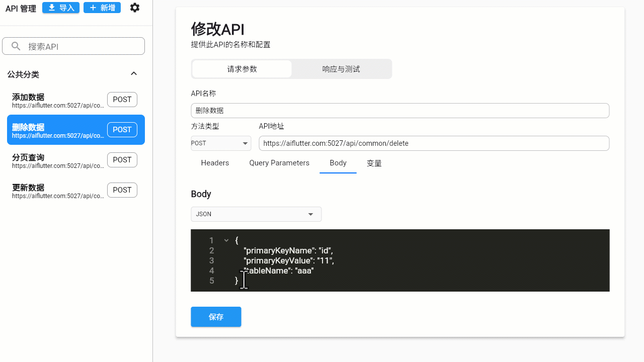Open the 变量 tab
The width and height of the screenshot is (644, 362).
click(x=374, y=163)
